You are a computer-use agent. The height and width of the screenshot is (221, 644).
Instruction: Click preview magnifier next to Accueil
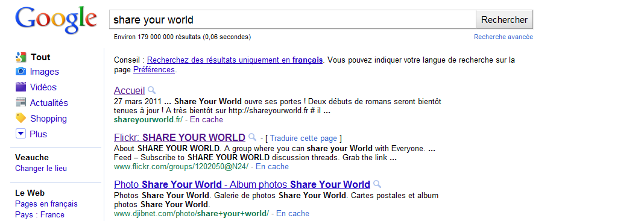coord(151,90)
